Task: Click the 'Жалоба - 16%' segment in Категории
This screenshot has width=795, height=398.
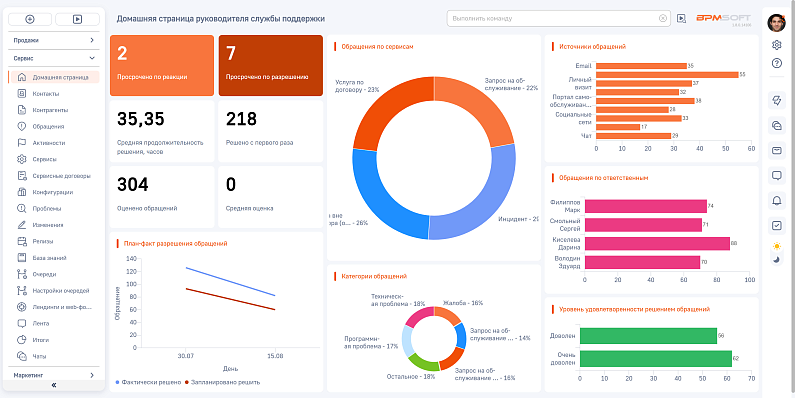Action: [x=449, y=314]
